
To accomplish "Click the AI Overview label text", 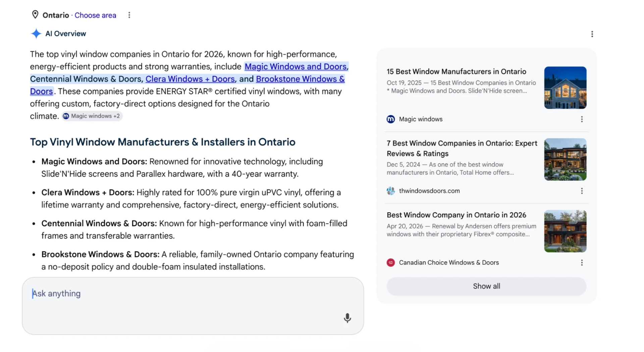I will click(x=66, y=34).
